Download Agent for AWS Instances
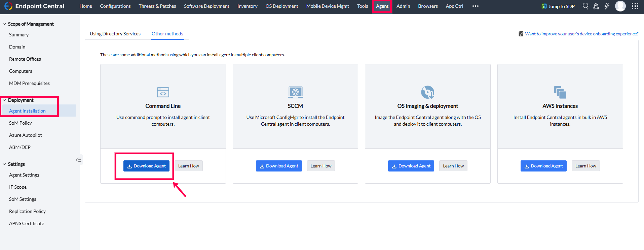The width and height of the screenshot is (644, 250). pyautogui.click(x=543, y=166)
